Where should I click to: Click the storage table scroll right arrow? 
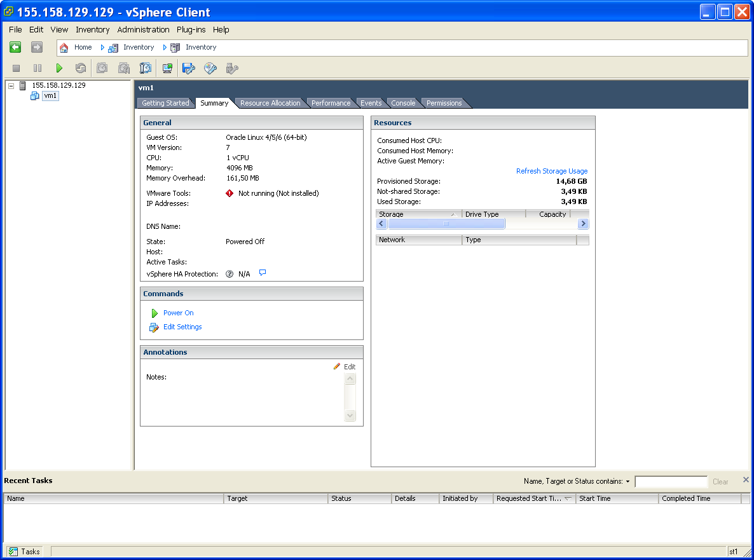click(x=583, y=224)
